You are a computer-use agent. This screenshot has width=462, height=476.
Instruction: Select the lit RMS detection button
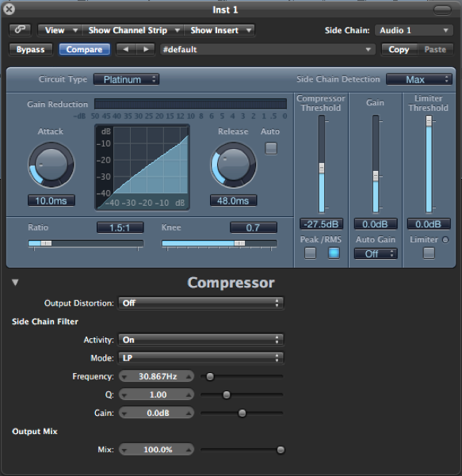[x=334, y=253]
